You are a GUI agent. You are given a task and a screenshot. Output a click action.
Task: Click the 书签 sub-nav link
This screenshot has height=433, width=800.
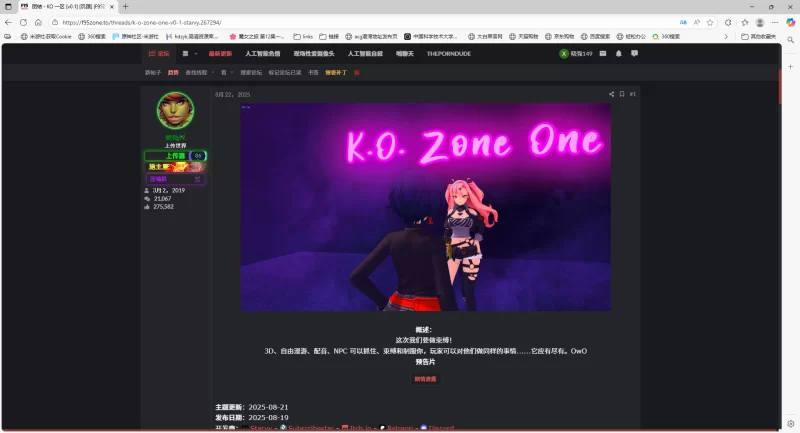[x=313, y=73]
